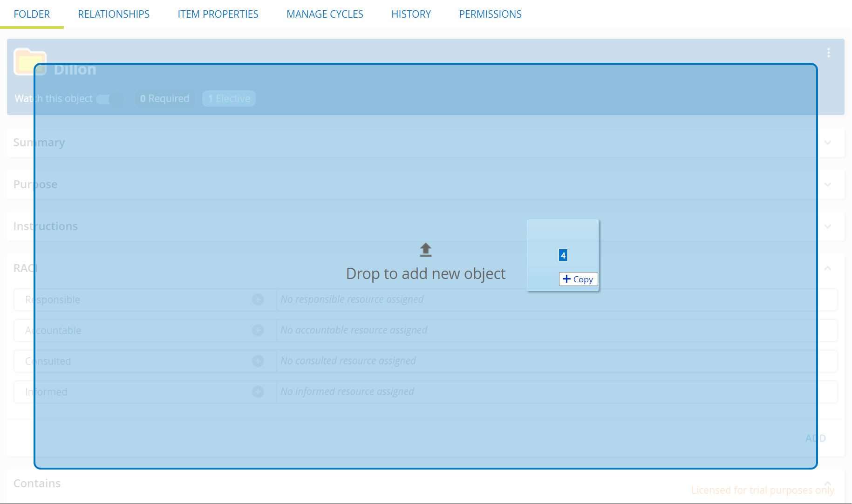Image resolution: width=852 pixels, height=504 pixels.
Task: Click the ADD button
Action: (815, 438)
